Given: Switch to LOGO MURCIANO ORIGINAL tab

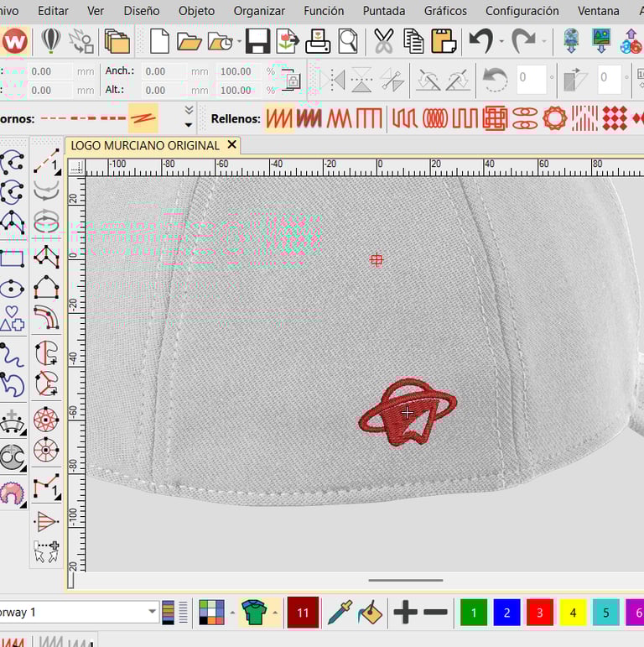Looking at the screenshot, I should tap(145, 145).
